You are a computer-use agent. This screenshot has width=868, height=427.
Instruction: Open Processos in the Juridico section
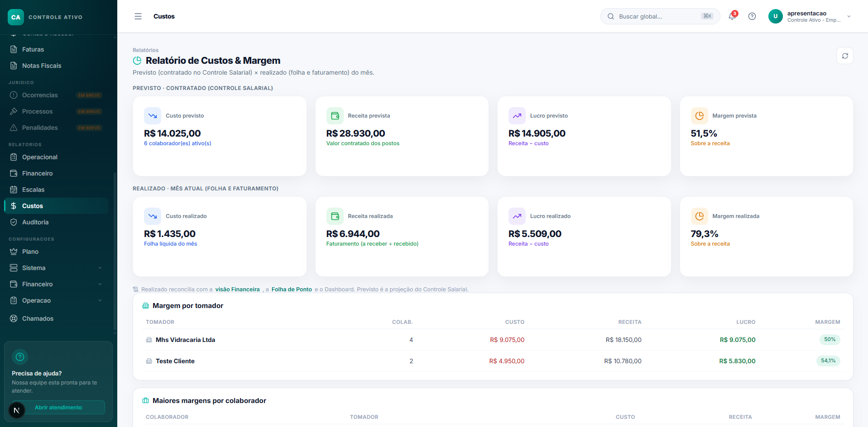56,111
